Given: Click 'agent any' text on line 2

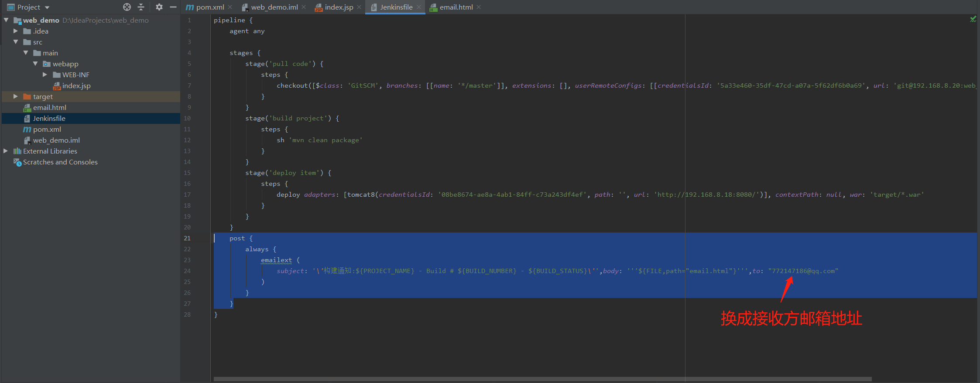Looking at the screenshot, I should tap(247, 31).
